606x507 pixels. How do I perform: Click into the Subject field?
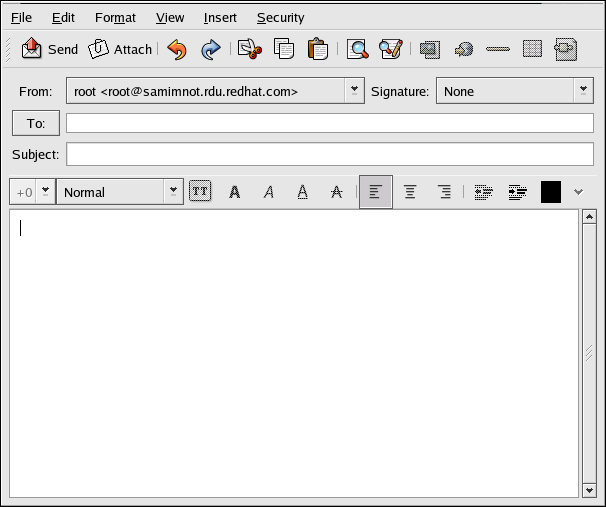pyautogui.click(x=330, y=155)
